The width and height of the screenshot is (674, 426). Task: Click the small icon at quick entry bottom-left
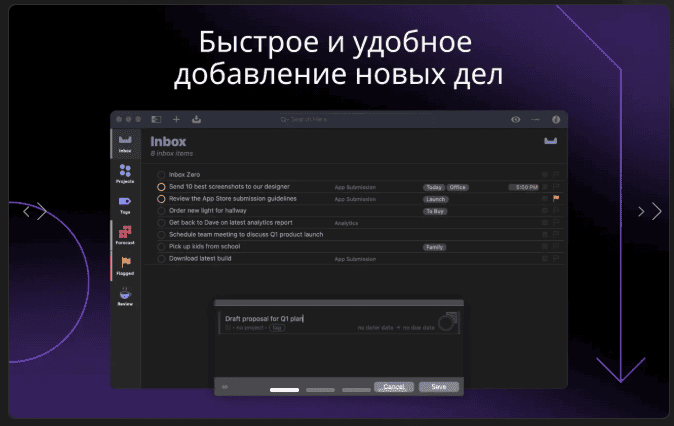[x=225, y=387]
